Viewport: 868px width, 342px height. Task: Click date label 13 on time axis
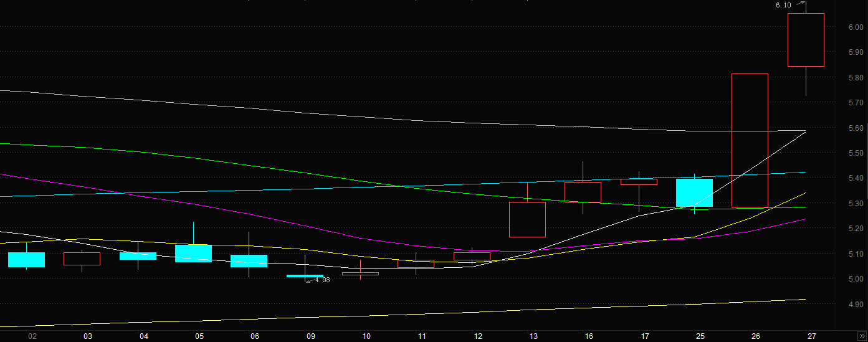tap(533, 336)
